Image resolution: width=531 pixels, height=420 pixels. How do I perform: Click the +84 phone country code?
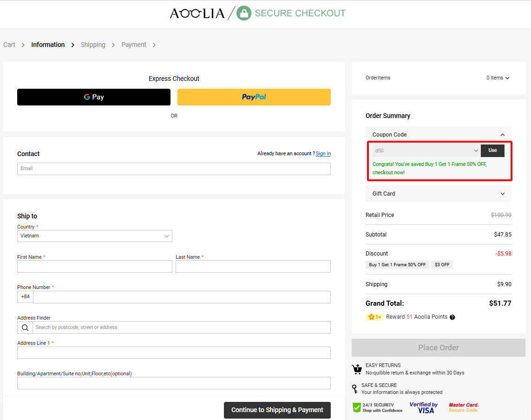click(26, 297)
